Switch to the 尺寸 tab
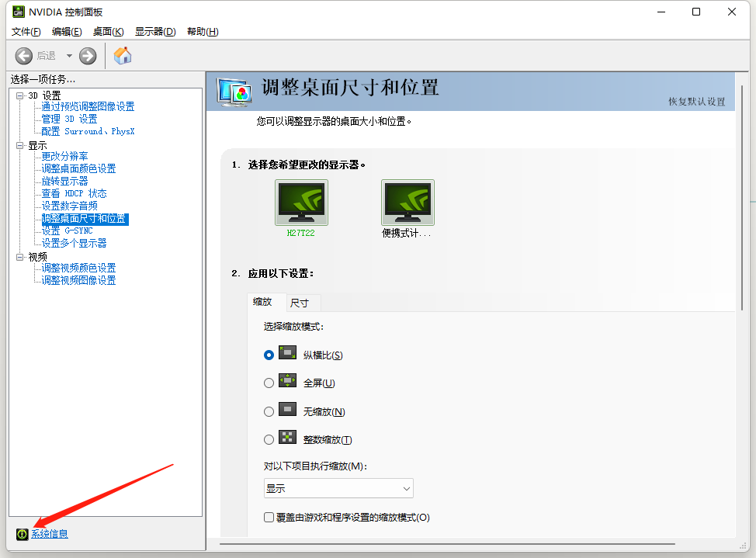Viewport: 756px width, 558px height. click(x=303, y=303)
